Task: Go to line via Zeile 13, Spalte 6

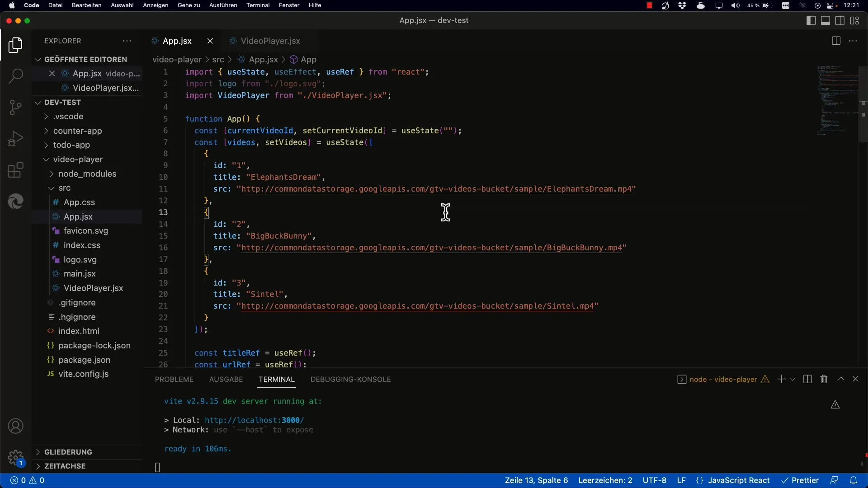Action: (x=536, y=480)
